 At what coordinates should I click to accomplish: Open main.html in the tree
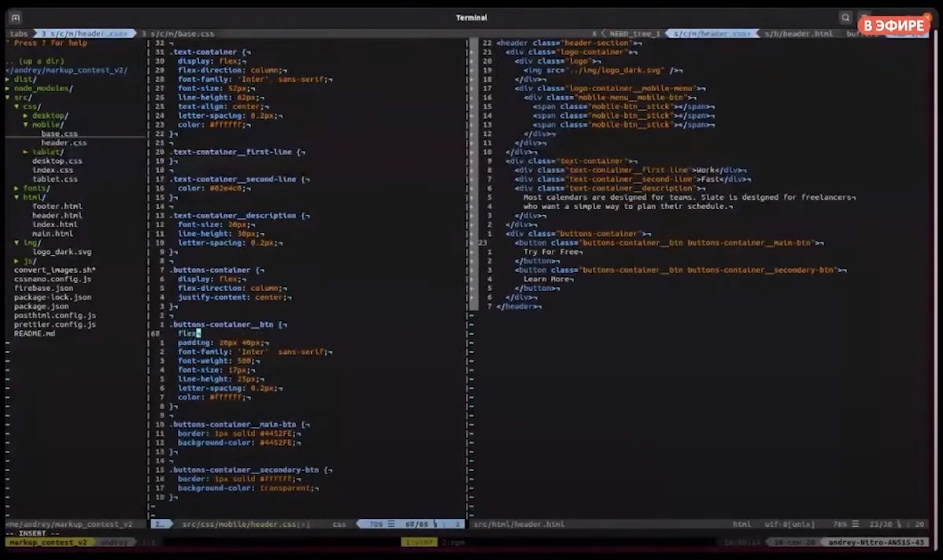point(52,234)
